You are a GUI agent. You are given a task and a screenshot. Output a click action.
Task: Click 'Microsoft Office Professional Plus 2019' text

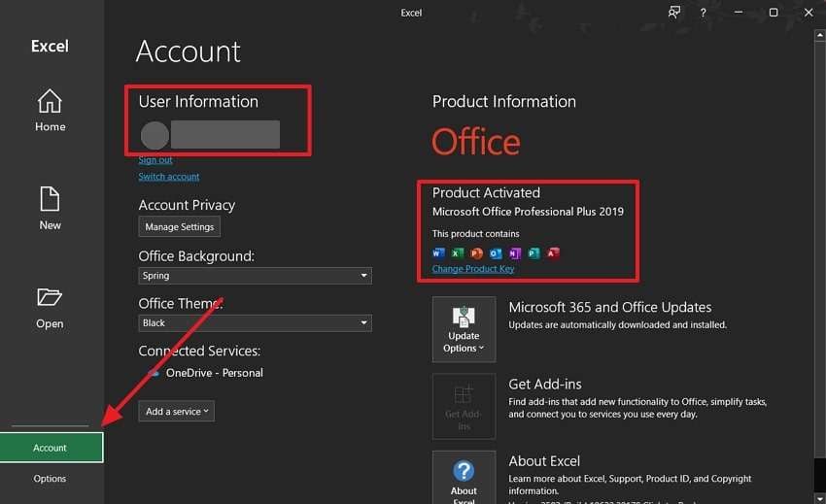(x=528, y=212)
